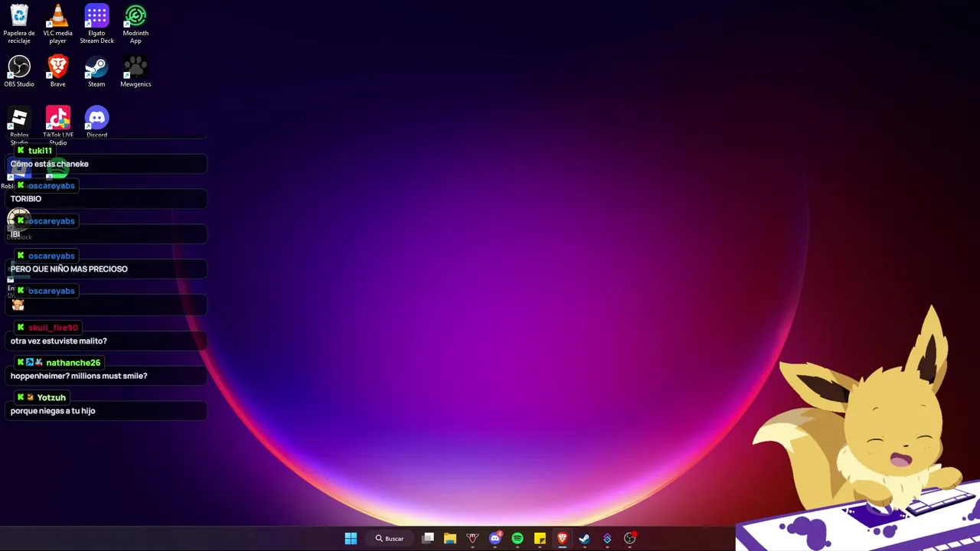Screen dimensions: 980x551
Task: Click the message 'porque niegas a tu hijo'
Action: coord(53,411)
